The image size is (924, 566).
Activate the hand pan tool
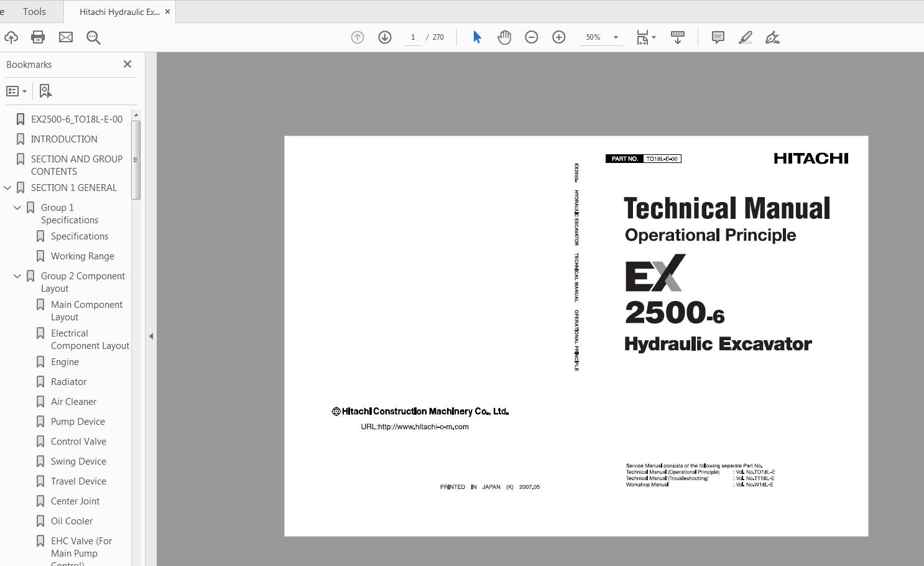[x=504, y=37]
